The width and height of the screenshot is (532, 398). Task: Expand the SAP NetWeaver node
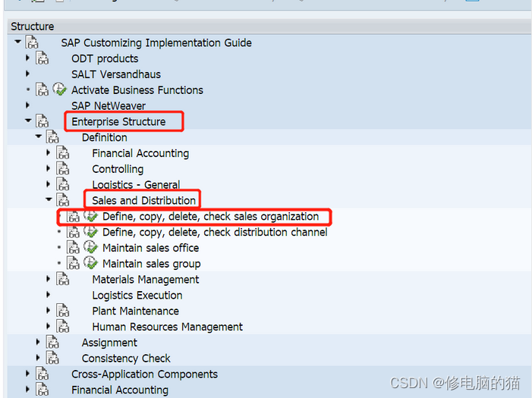tap(28, 105)
